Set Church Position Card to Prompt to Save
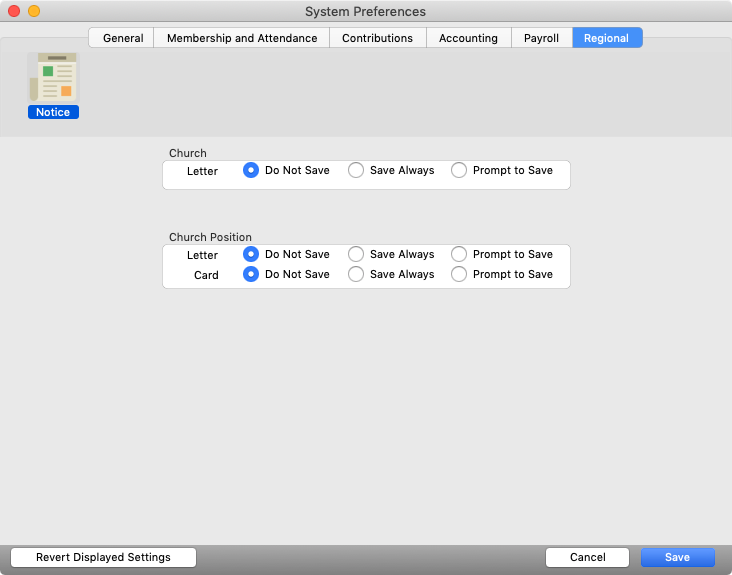The image size is (732, 575). [x=459, y=275]
